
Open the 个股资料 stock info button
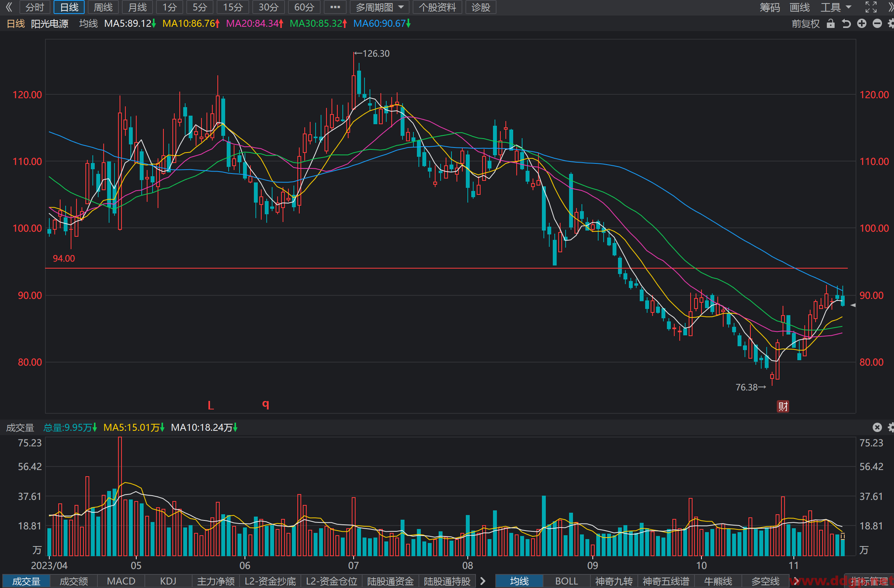[437, 7]
